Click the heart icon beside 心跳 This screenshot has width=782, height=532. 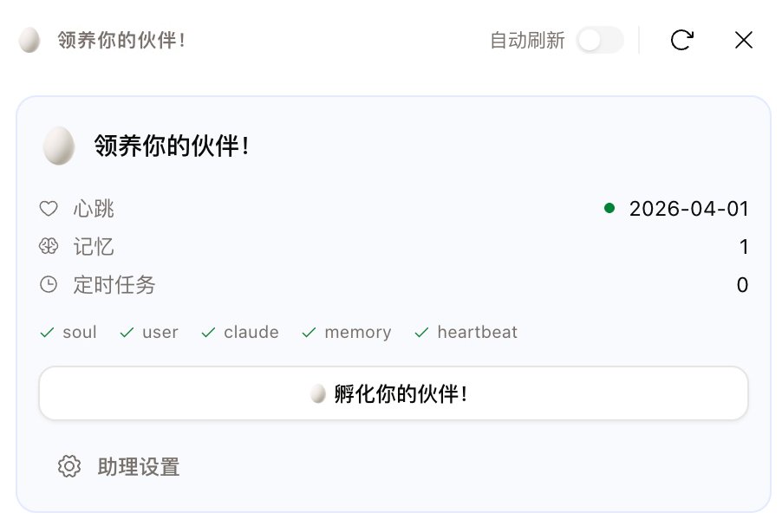click(49, 209)
